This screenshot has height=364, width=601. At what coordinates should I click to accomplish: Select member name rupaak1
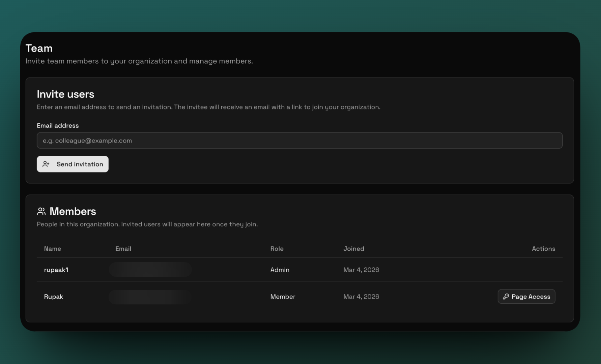coord(56,270)
